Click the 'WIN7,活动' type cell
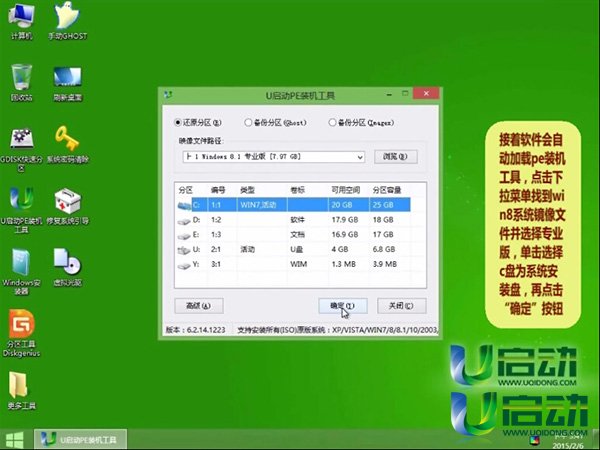600x450 pixels. pos(258,205)
